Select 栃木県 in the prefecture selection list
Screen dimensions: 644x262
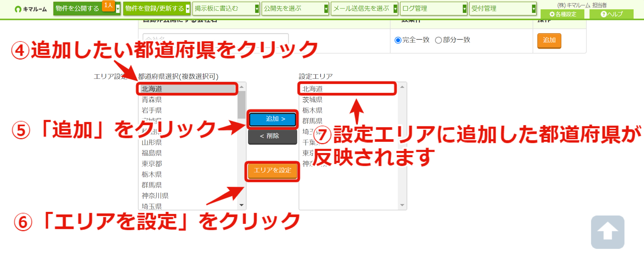tap(189, 174)
